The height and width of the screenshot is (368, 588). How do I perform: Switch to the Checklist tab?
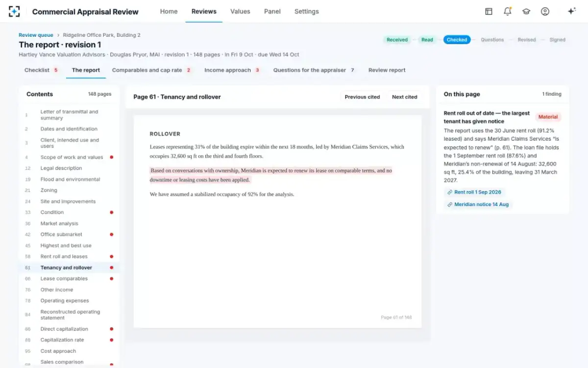point(41,70)
